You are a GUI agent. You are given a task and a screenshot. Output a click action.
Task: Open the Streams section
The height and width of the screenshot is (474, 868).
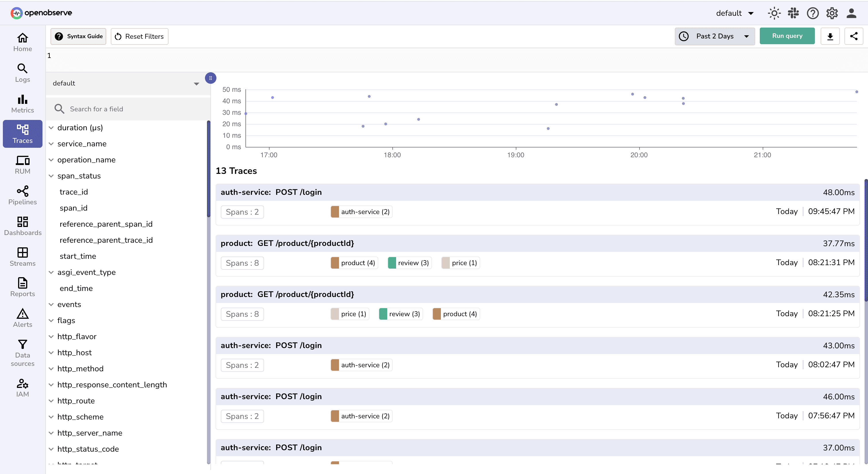pos(22,257)
